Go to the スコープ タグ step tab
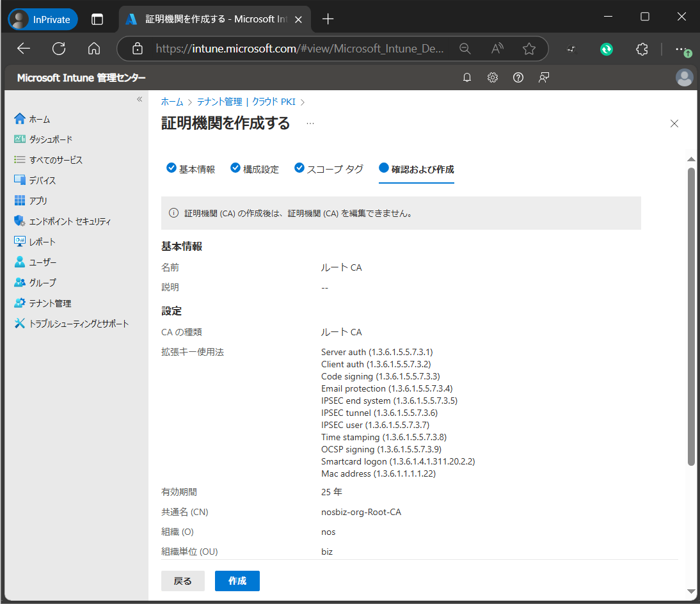 point(329,169)
